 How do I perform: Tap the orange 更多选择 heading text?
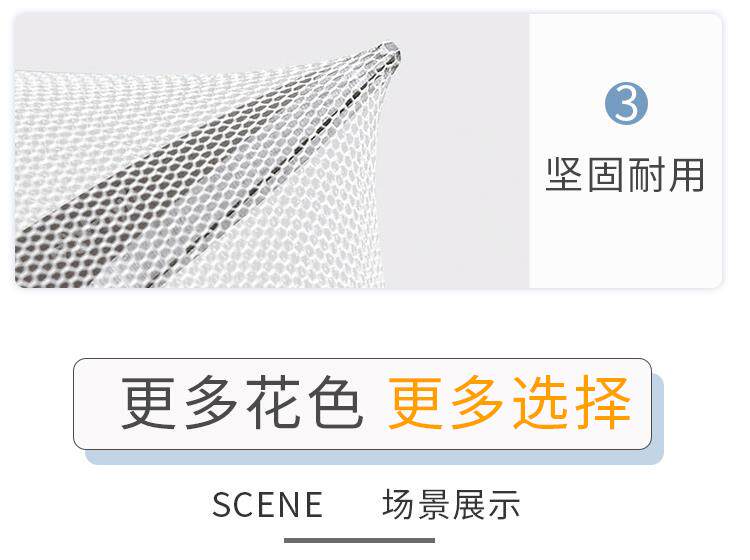(509, 403)
